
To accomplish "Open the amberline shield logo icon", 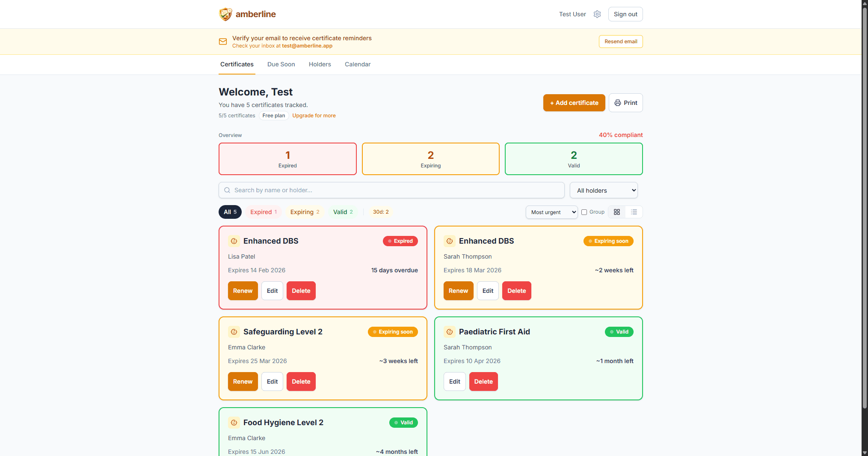I will point(225,14).
